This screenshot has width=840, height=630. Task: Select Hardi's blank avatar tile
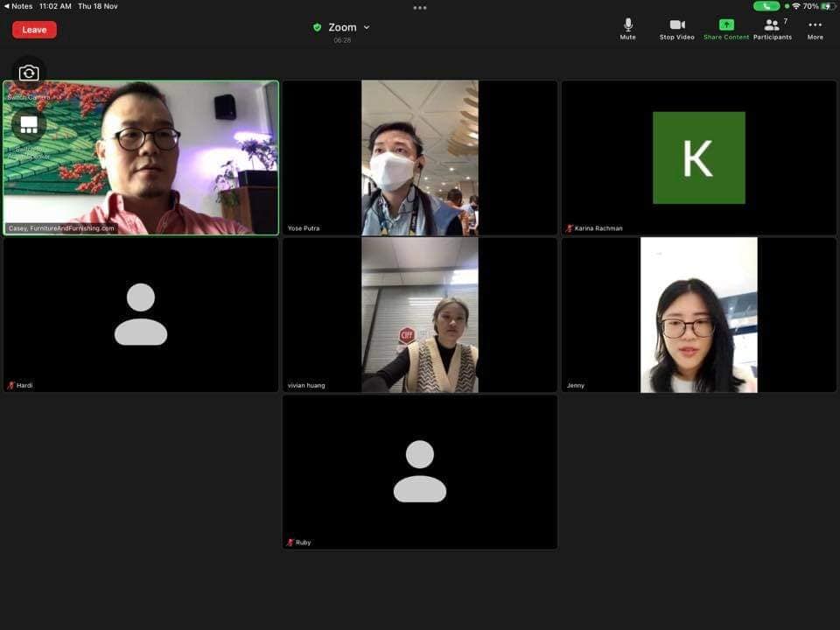point(141,314)
